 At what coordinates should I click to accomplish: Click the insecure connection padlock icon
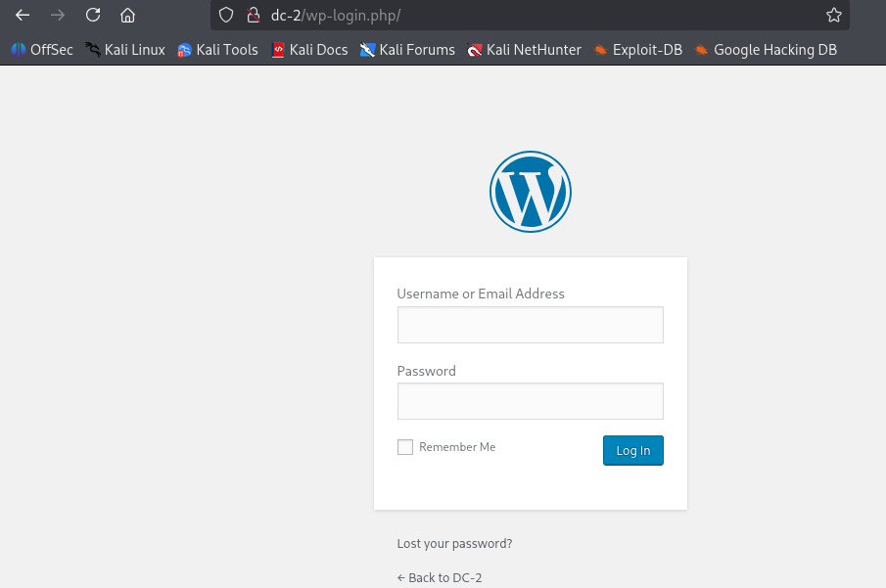(254, 16)
